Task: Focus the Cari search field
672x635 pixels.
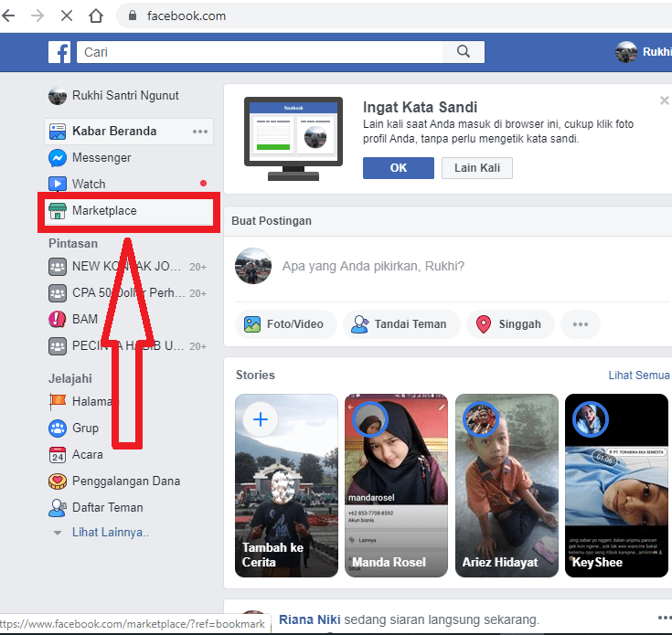Action: pos(260,52)
